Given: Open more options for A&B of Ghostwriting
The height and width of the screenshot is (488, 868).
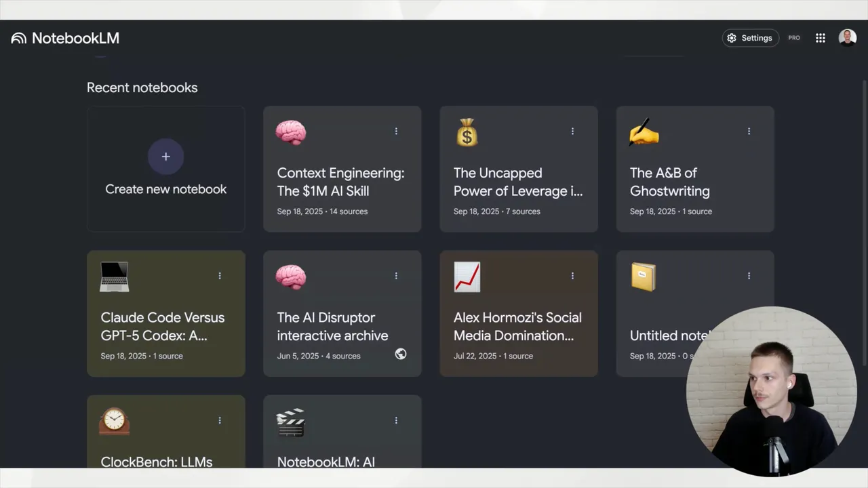Looking at the screenshot, I should [749, 131].
